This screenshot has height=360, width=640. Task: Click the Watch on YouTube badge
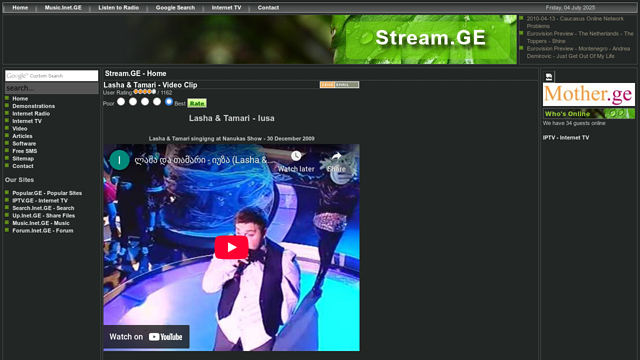point(146,337)
